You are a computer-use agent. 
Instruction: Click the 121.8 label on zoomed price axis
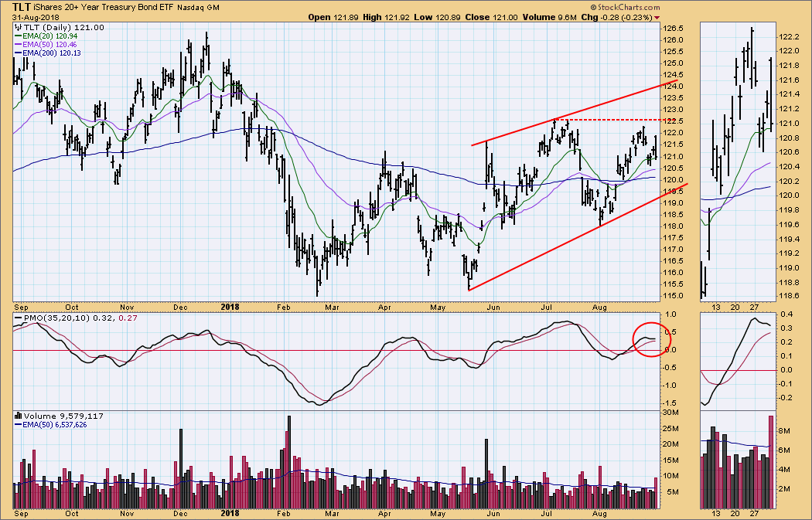point(788,65)
